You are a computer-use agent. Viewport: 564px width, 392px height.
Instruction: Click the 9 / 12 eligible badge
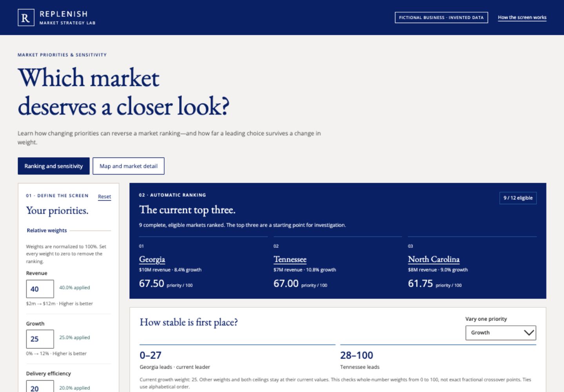tap(518, 198)
